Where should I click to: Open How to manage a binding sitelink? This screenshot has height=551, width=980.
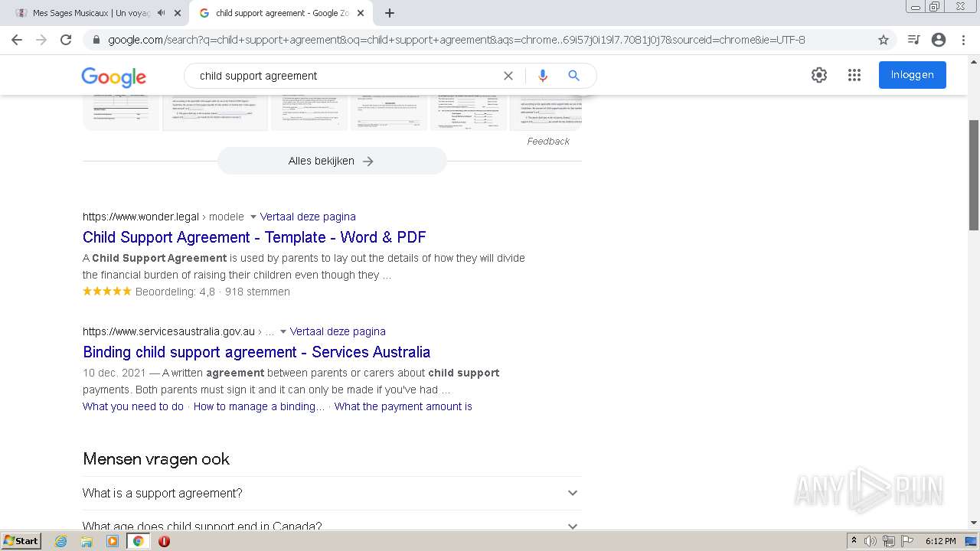point(259,406)
